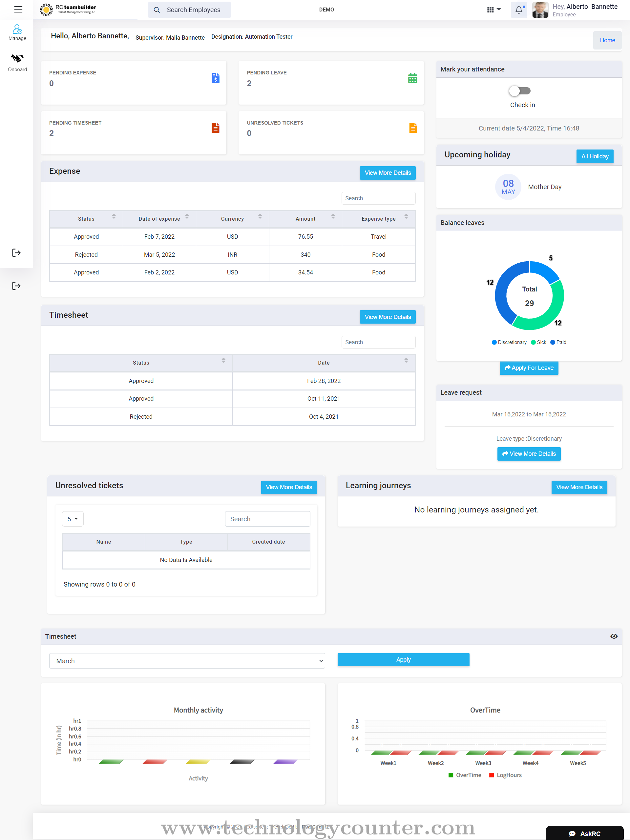Click the Pending Expense document icon

(x=216, y=78)
